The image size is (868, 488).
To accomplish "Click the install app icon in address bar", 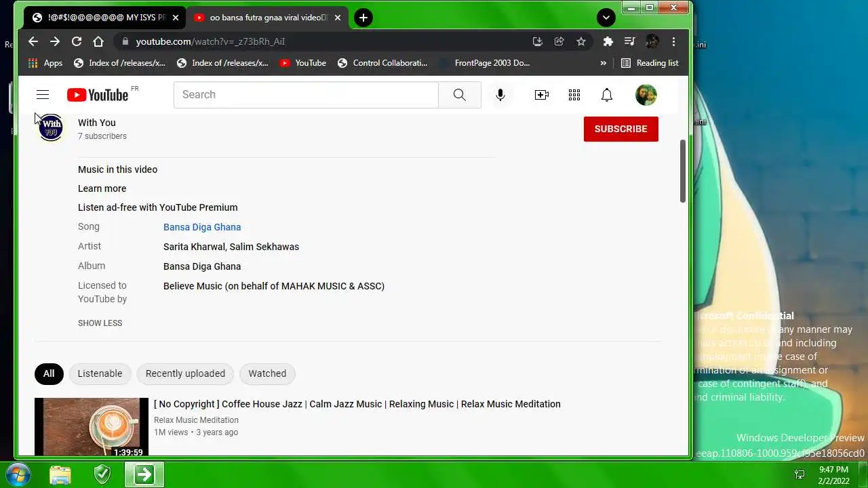I will 538,41.
